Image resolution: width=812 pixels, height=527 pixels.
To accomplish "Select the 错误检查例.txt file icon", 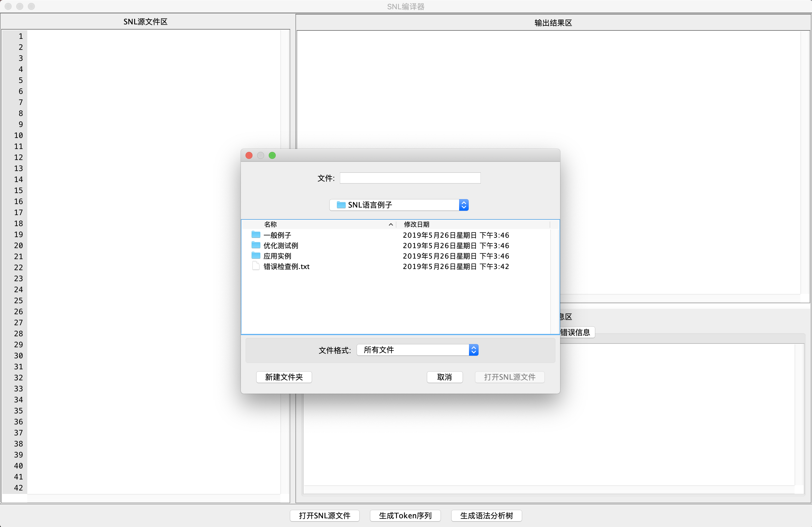I will [x=256, y=266].
